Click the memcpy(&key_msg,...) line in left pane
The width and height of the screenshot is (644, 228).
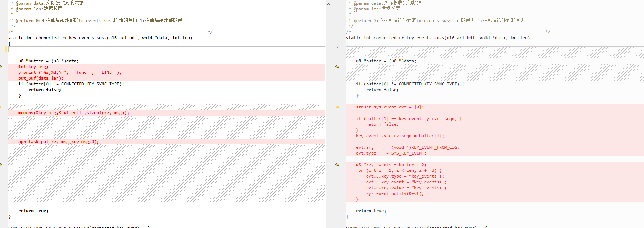74,113
